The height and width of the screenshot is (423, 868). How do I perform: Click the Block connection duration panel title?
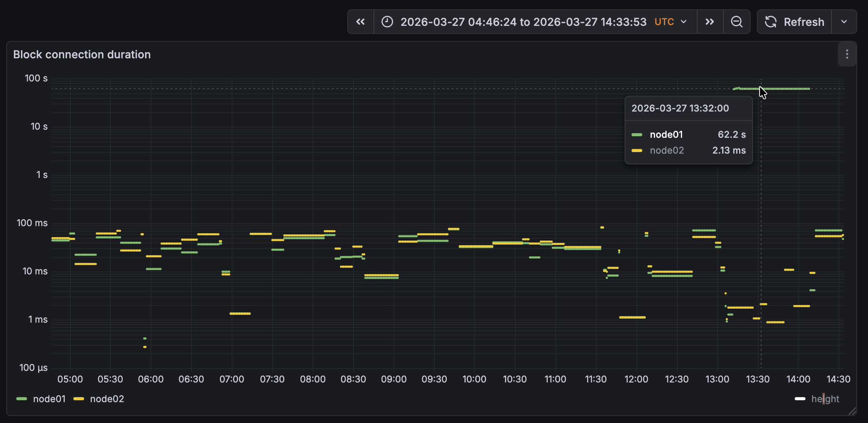82,54
